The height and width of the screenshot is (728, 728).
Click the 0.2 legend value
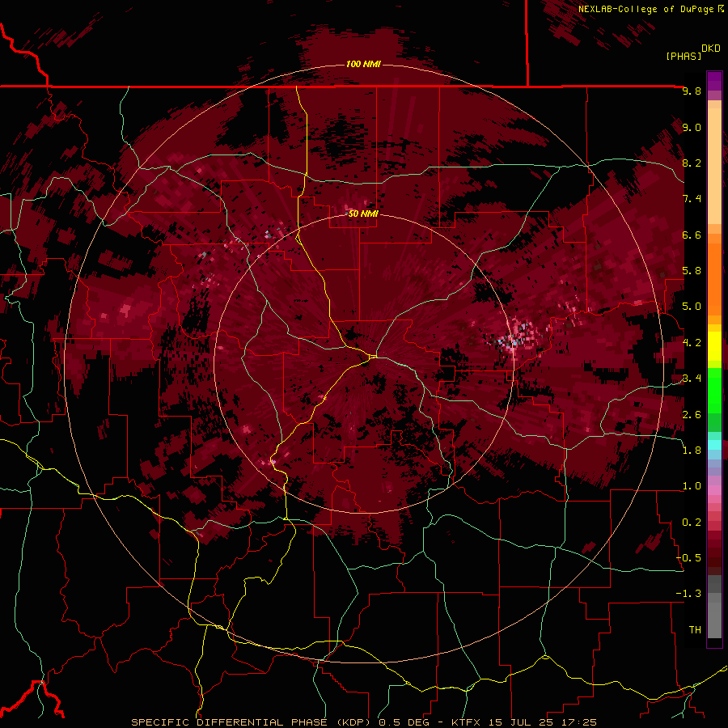pos(692,523)
